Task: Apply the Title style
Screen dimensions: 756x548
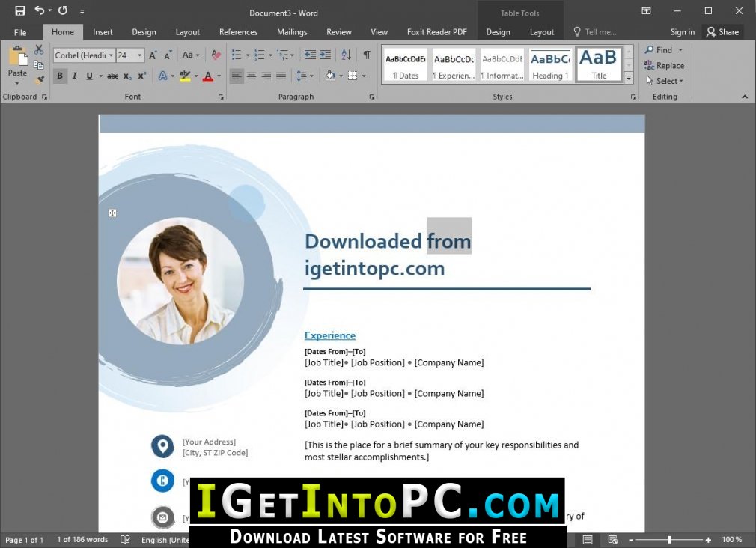Action: pyautogui.click(x=598, y=64)
